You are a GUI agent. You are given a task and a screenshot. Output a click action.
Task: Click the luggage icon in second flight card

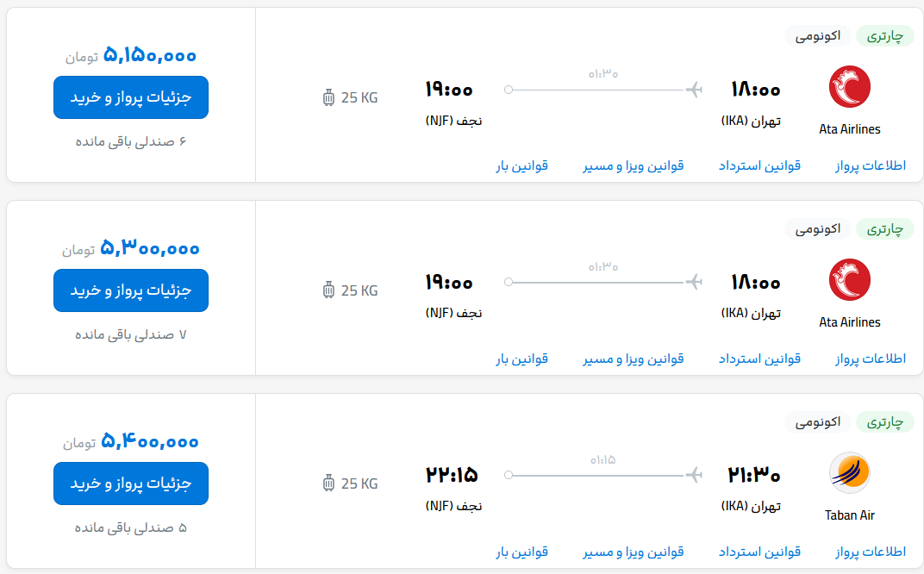pyautogui.click(x=328, y=290)
